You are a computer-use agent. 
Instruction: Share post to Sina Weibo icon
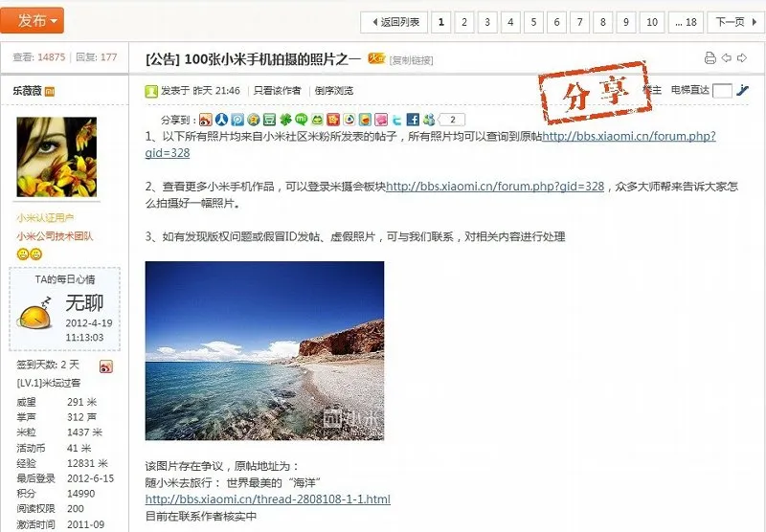click(206, 120)
